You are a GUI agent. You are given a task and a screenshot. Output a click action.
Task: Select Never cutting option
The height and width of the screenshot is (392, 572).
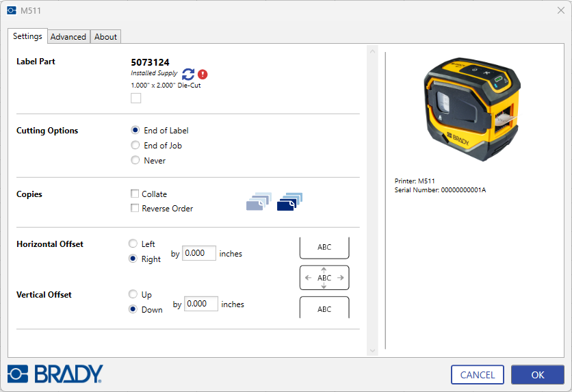click(135, 160)
